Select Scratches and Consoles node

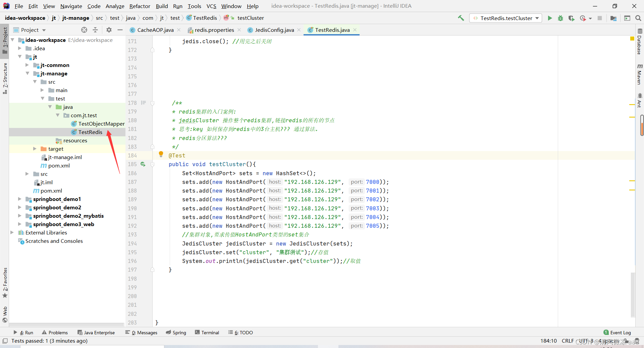(x=54, y=241)
